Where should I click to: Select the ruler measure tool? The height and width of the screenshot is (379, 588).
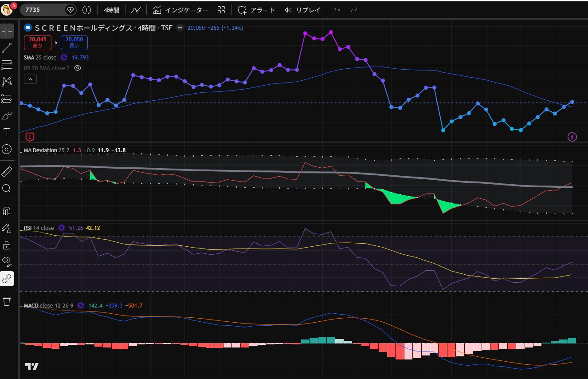click(7, 172)
